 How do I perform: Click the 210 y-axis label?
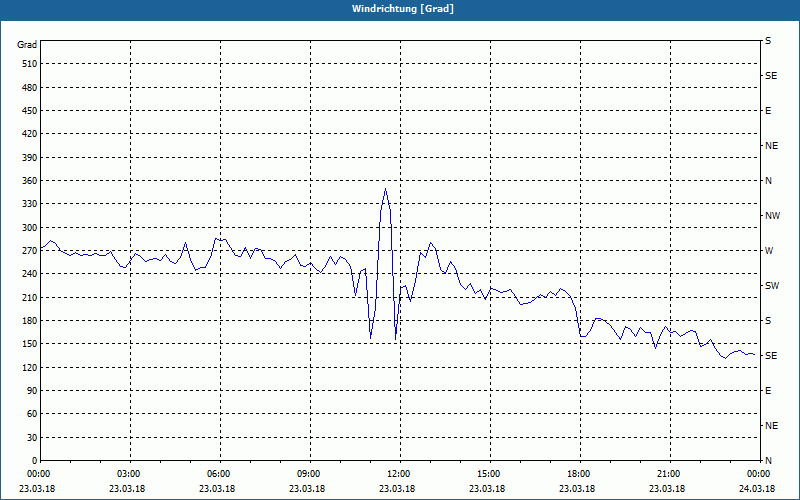coord(29,297)
